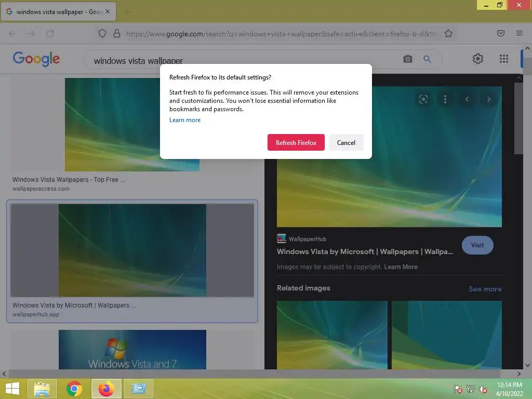The width and height of the screenshot is (532, 399).
Task: Bookmark this page with the star icon
Action: [x=448, y=34]
